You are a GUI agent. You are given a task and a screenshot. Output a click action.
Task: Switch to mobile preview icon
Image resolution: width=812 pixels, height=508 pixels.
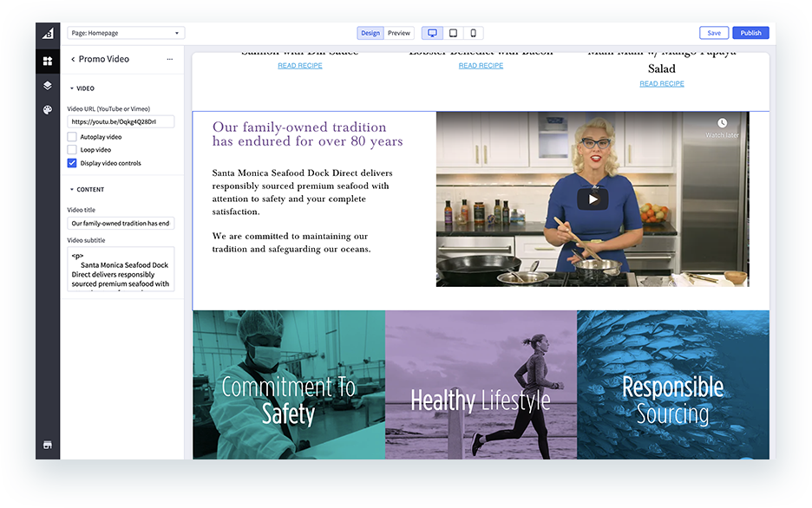(x=472, y=32)
